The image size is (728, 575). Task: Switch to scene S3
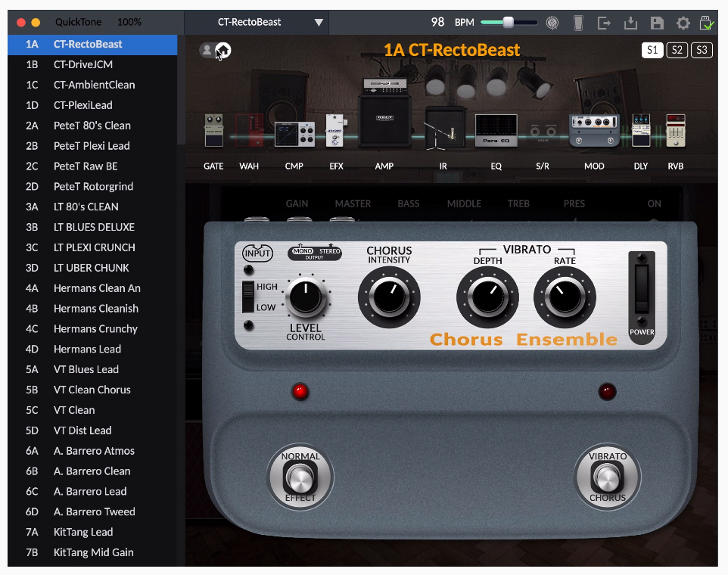[x=702, y=50]
